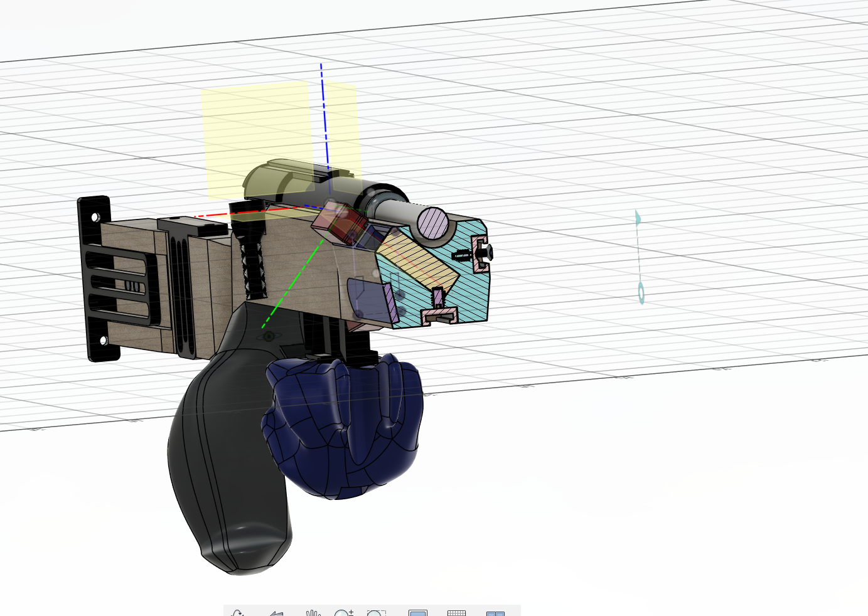Open the Display Settings monitor icon
868x616 pixels.
coord(418,612)
